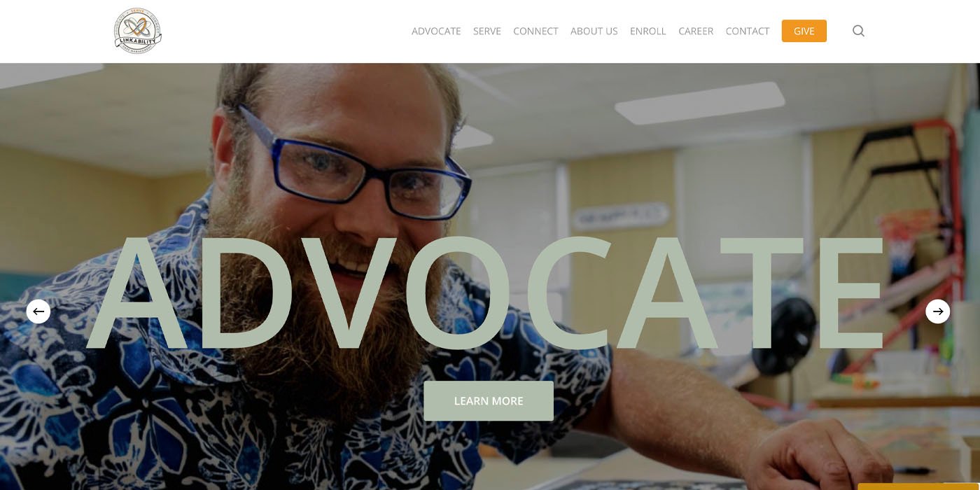
Task: Open the Advocate nav menu item
Action: 436,31
